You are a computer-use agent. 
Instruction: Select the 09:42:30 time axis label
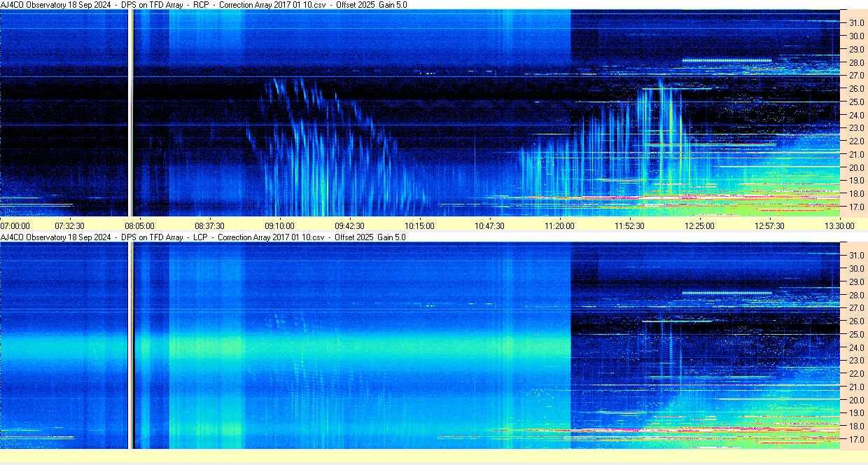pyautogui.click(x=349, y=225)
